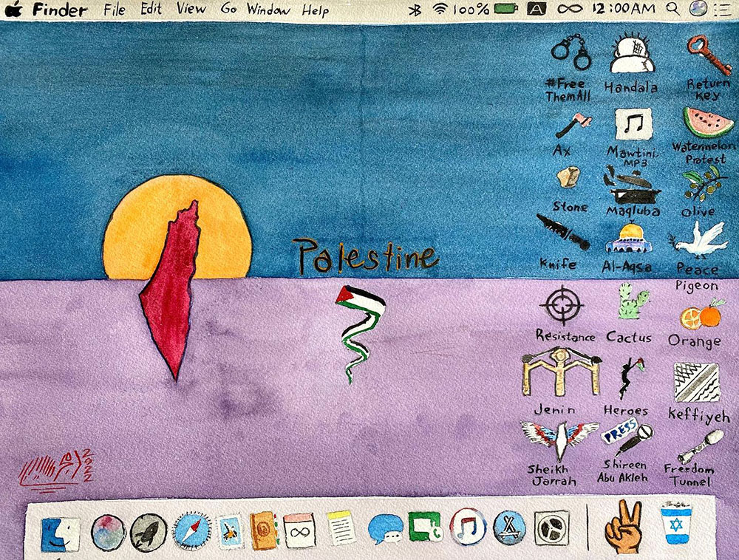
Task: Open the Knife desktop icon
Action: pos(563,232)
